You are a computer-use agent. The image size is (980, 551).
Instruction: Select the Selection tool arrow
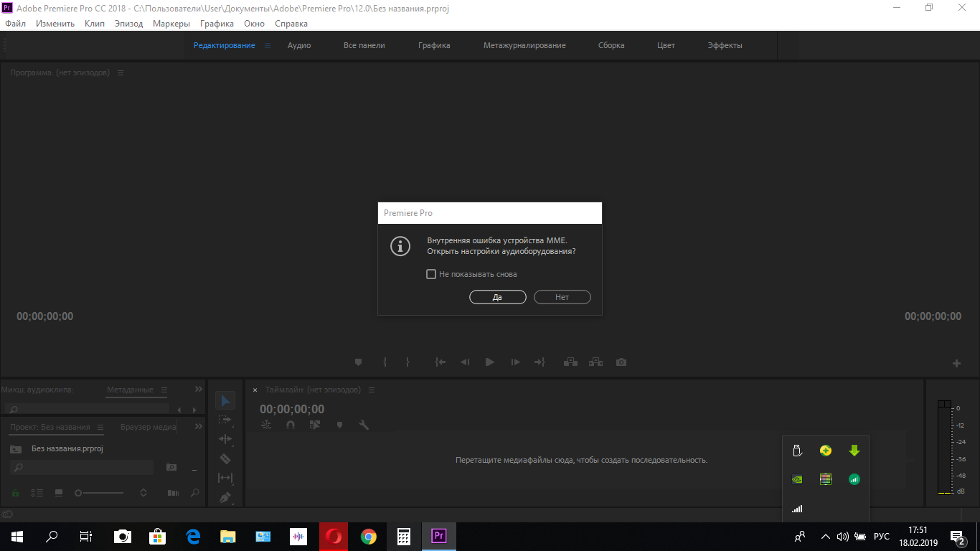[x=225, y=401]
